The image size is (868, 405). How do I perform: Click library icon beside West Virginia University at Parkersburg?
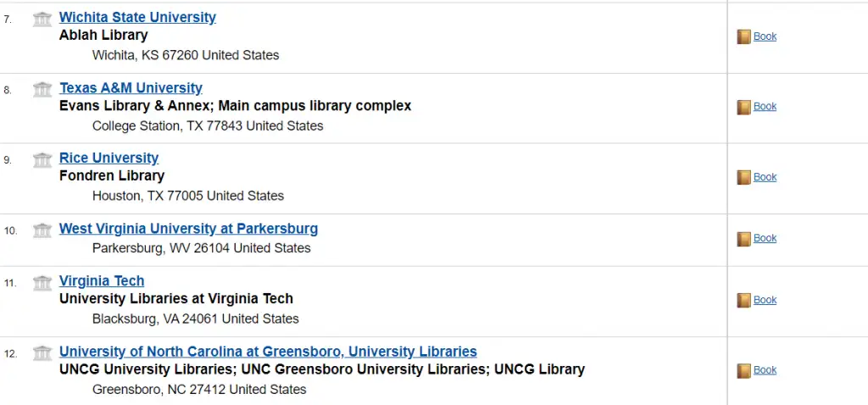[42, 230]
